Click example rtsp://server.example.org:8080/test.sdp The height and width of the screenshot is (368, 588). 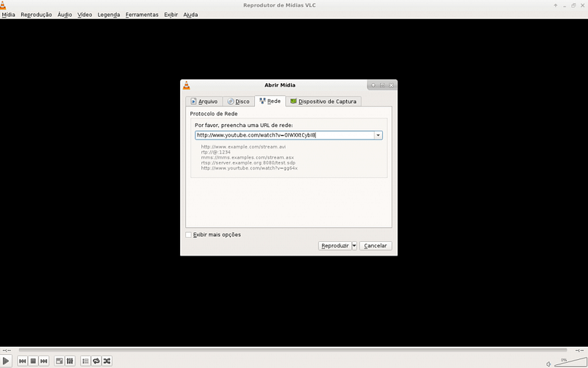point(248,163)
